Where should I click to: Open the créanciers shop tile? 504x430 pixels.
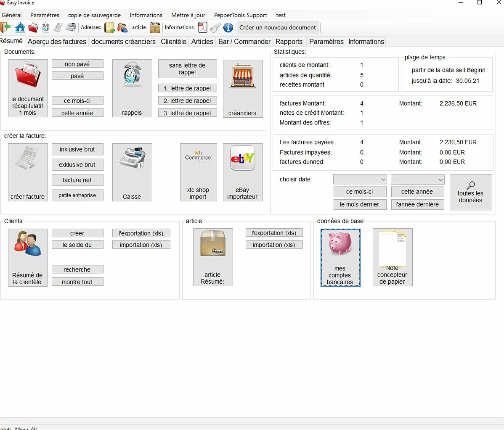pos(243,88)
